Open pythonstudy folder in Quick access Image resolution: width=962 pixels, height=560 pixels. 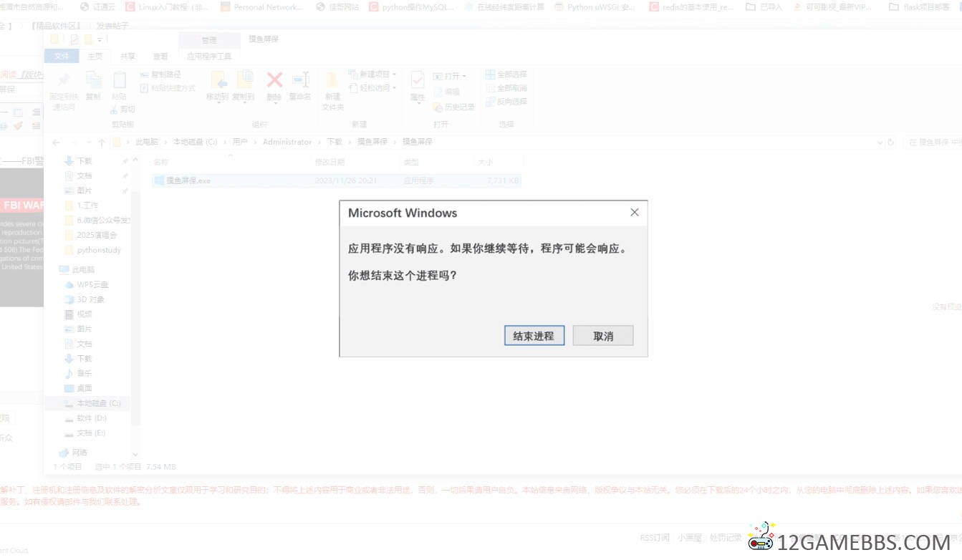pyautogui.click(x=99, y=251)
